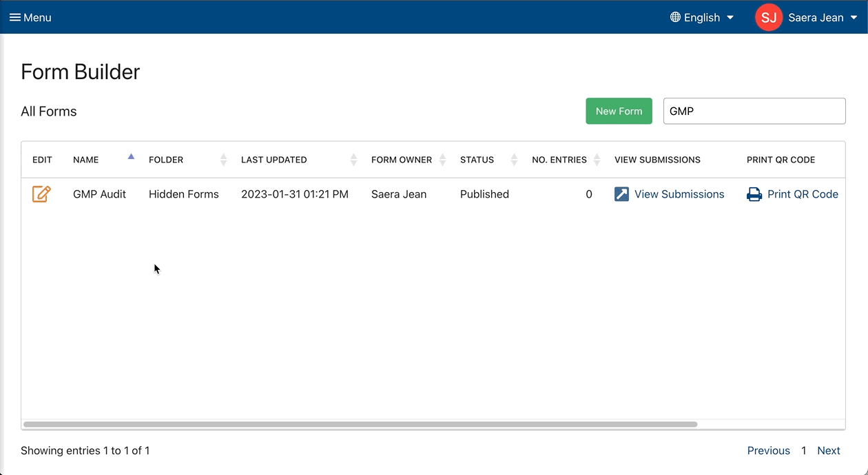The height and width of the screenshot is (475, 868).
Task: Click the 2023-01-31 01:21 PM date cell
Action: pos(295,194)
